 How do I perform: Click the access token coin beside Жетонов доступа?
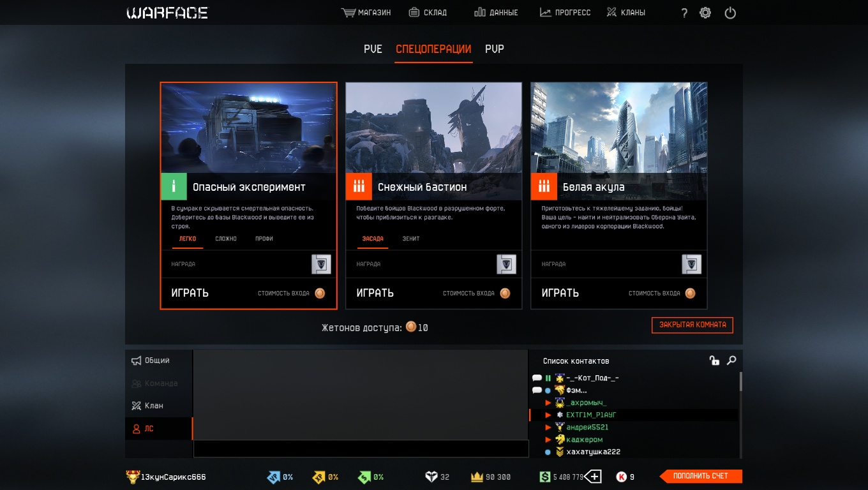pos(411,327)
